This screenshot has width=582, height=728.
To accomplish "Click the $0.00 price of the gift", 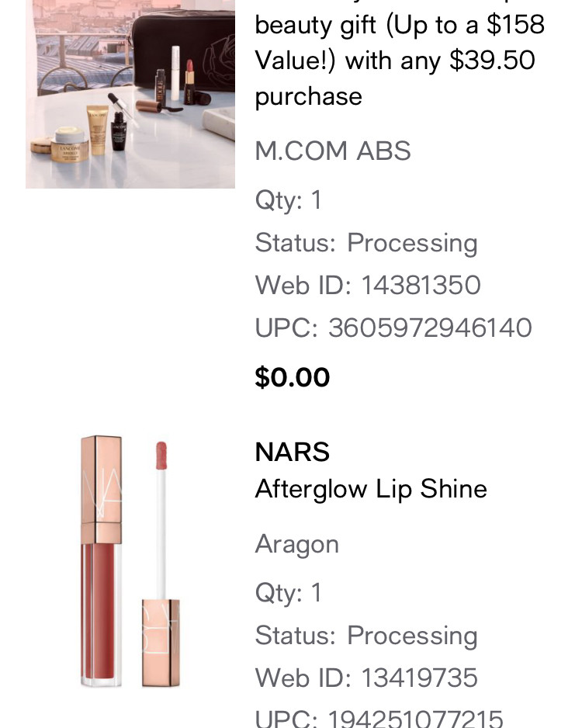I will 293,377.
